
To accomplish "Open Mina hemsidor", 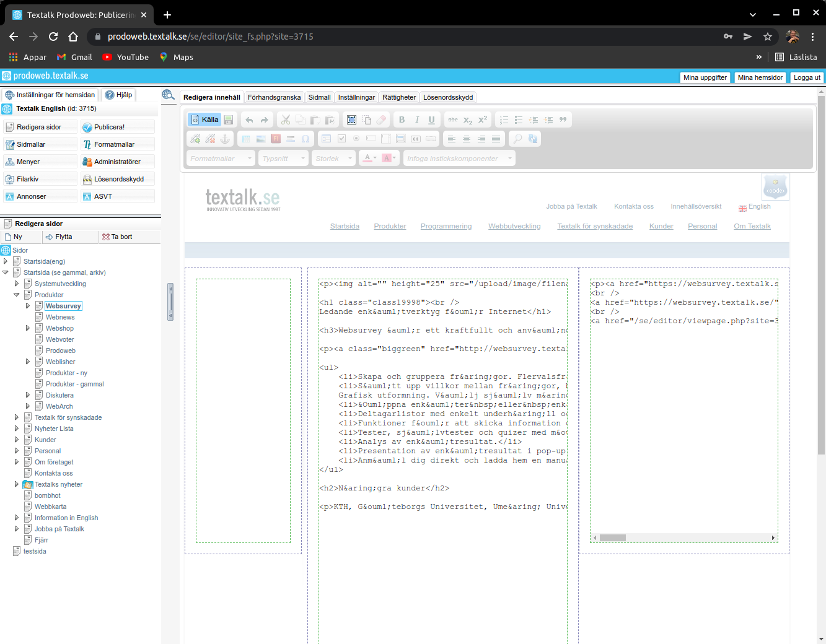I will coord(760,77).
